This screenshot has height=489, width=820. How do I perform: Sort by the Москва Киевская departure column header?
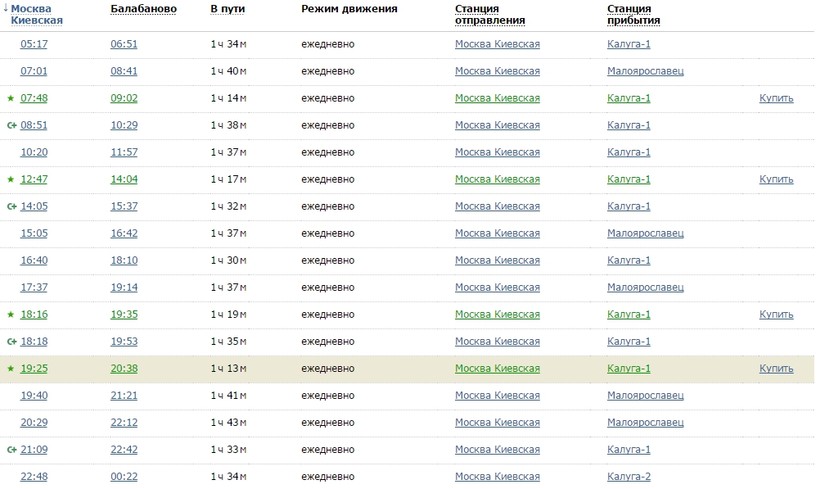(x=36, y=14)
